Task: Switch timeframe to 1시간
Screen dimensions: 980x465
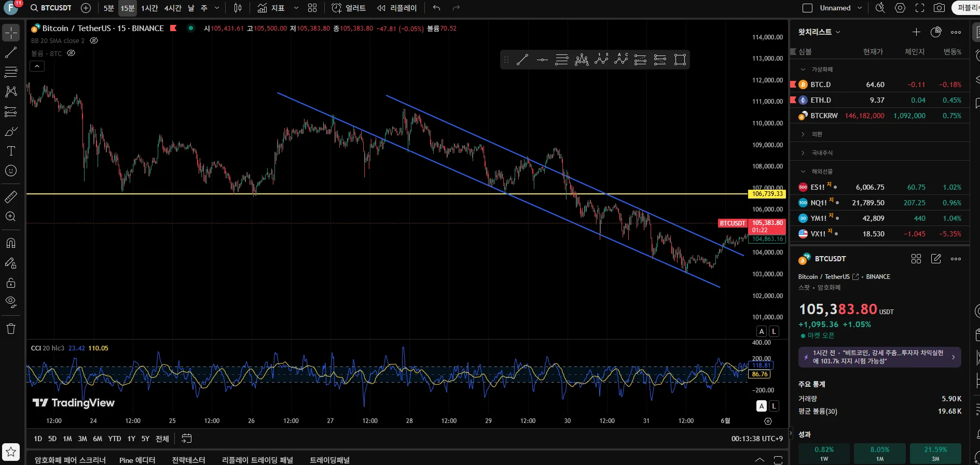Action: (149, 8)
